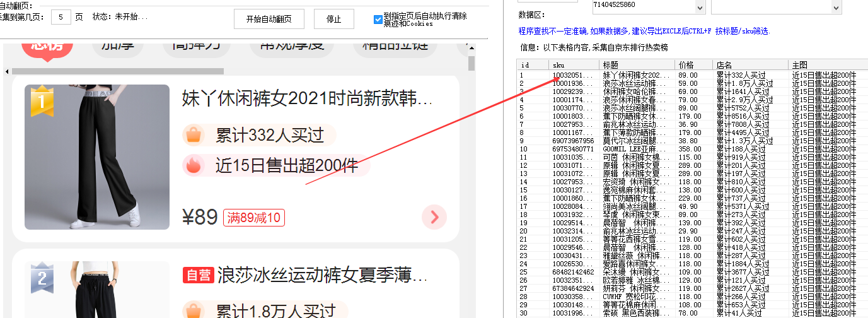This screenshot has width=868, height=318.
Task: Sort by the 主图 column header
Action: [x=828, y=65]
